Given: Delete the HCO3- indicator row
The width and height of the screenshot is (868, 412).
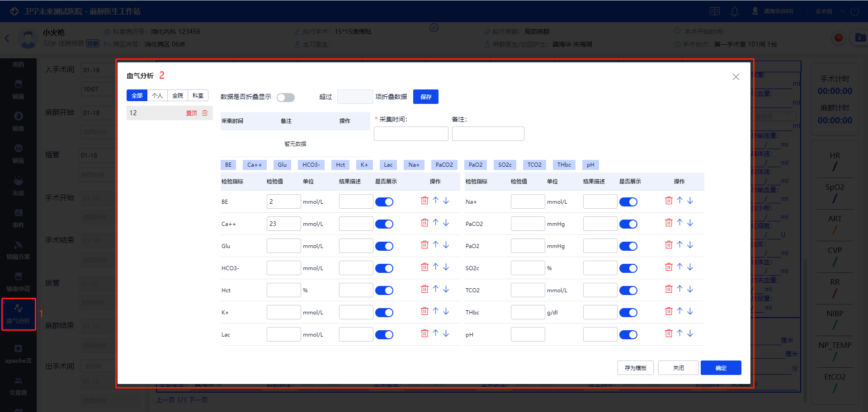Looking at the screenshot, I should tap(425, 267).
